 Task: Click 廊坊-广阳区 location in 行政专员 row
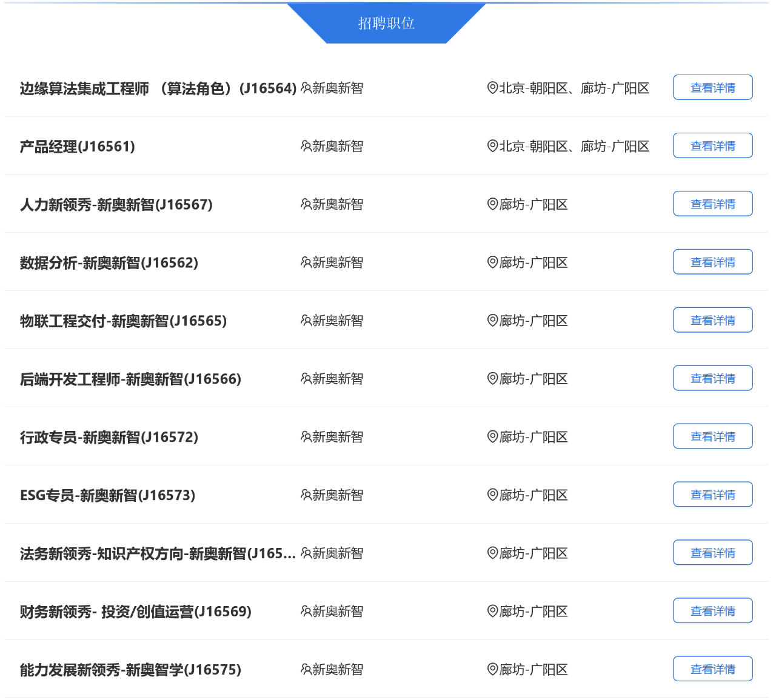point(533,437)
